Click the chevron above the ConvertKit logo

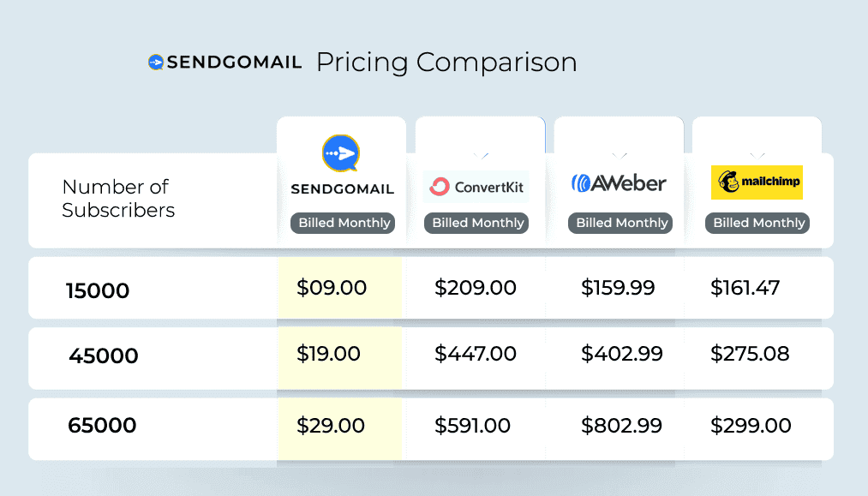tap(481, 156)
